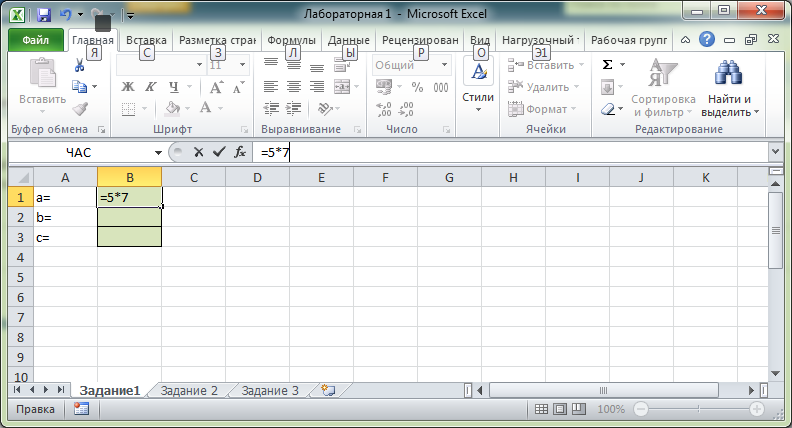The height and width of the screenshot is (428, 792).
Task: Click the text Orientation icon
Action: (x=325, y=108)
